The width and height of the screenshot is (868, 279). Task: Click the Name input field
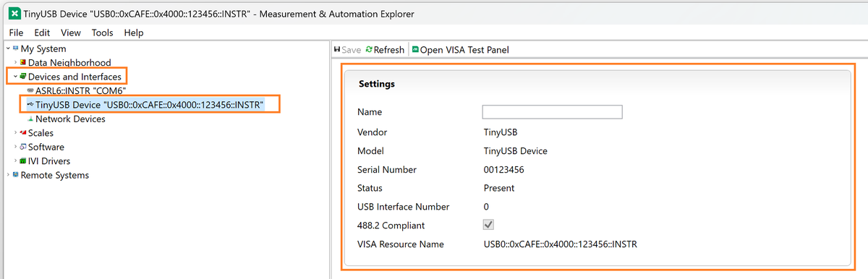(x=553, y=112)
